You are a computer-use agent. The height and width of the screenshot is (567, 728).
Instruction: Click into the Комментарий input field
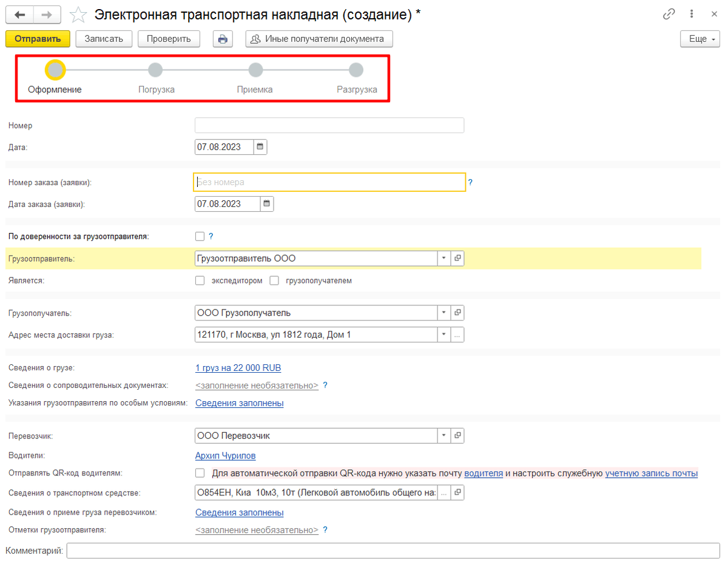tap(393, 551)
